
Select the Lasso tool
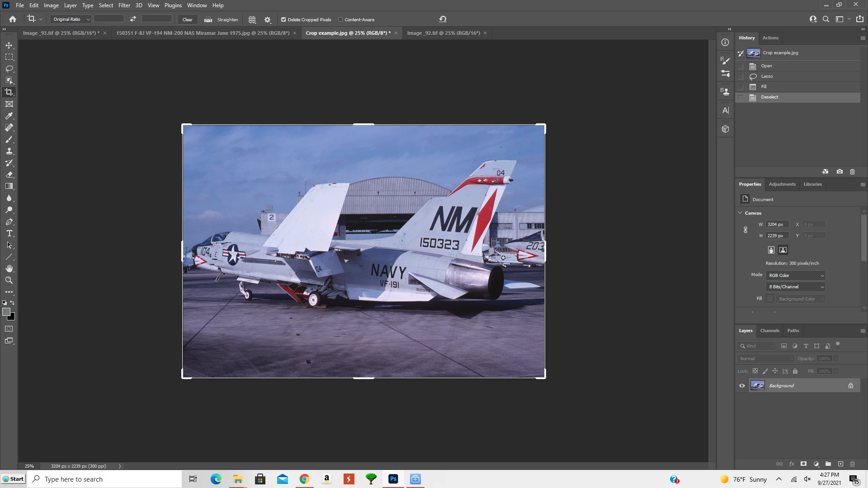tap(9, 69)
